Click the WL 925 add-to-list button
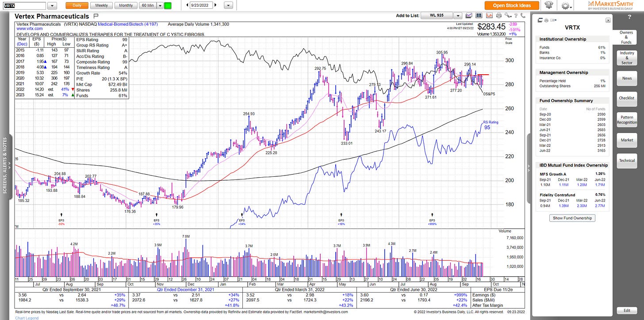 tap(437, 15)
